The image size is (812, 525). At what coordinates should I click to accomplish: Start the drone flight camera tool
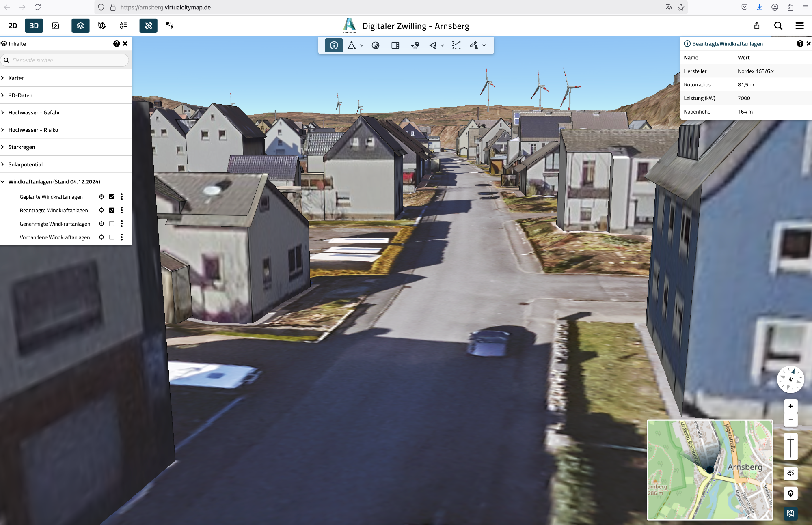coord(415,45)
